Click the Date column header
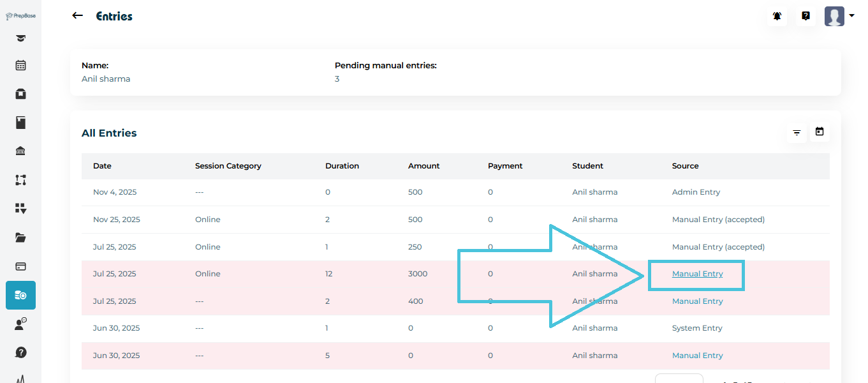Screen dimensions: 868x383 click(x=102, y=166)
